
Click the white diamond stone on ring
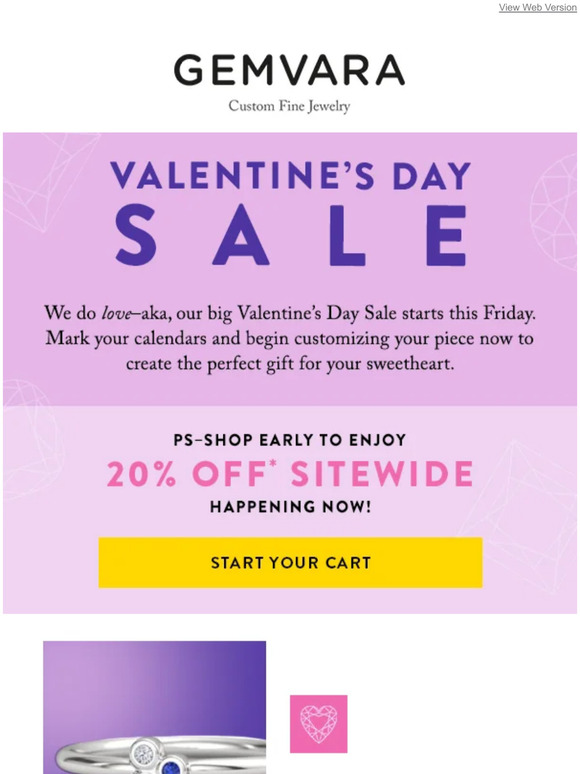point(144,753)
